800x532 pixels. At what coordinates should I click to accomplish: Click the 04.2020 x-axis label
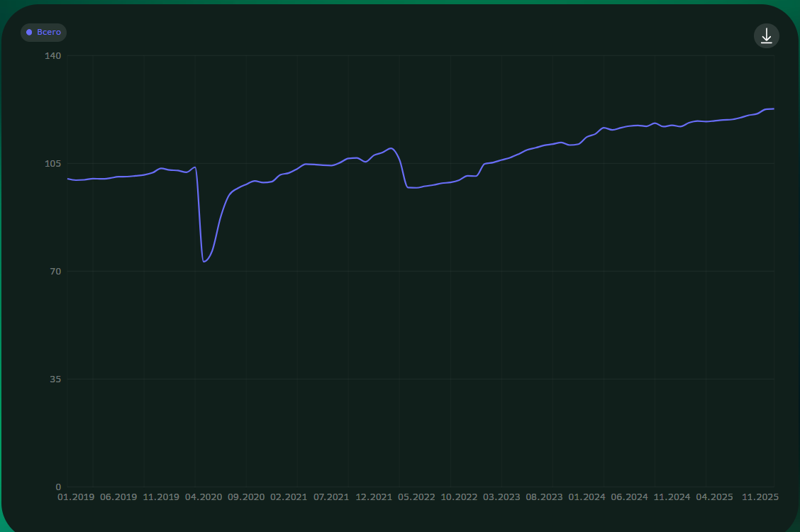point(204,497)
